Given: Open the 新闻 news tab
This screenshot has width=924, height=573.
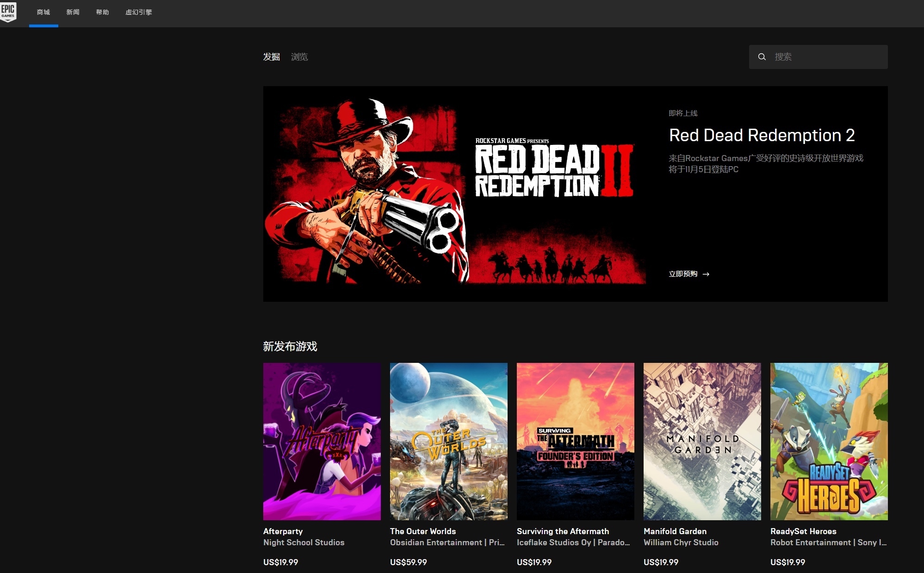Looking at the screenshot, I should (73, 12).
